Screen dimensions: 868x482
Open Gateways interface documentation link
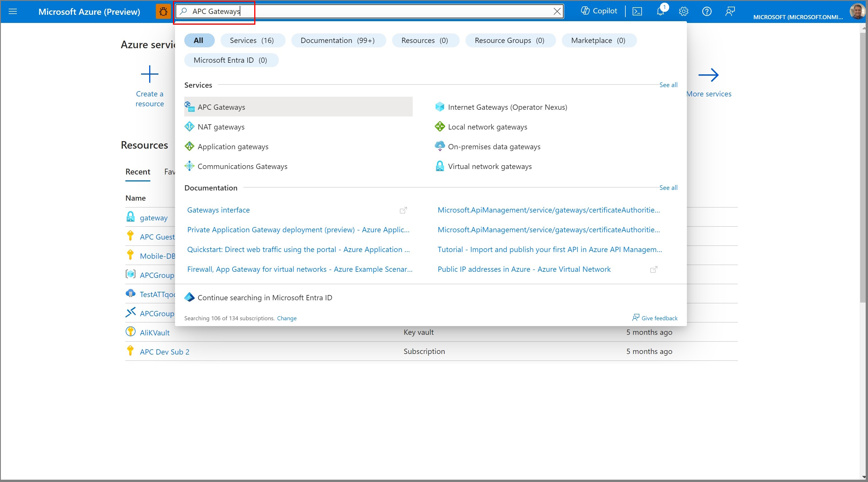[218, 210]
